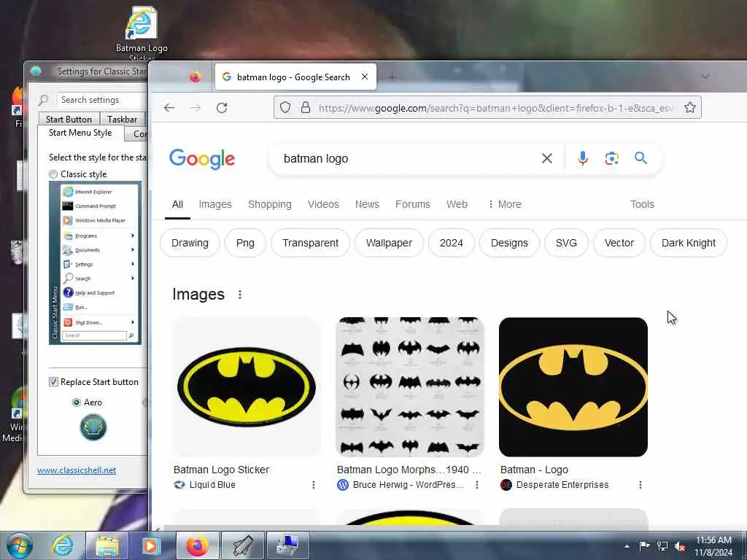Open www.classicshell.net link
Viewport: 747px width, 560px height.
click(x=77, y=470)
